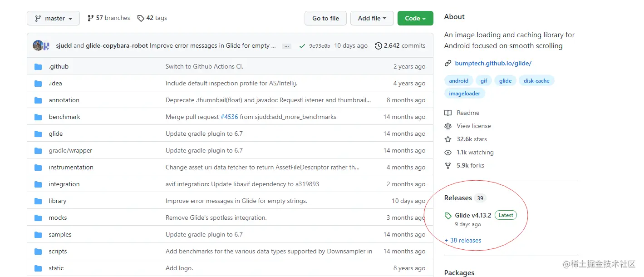Open the gradle/wrapper directory name
Image resolution: width=644 pixels, height=277 pixels.
(70, 150)
